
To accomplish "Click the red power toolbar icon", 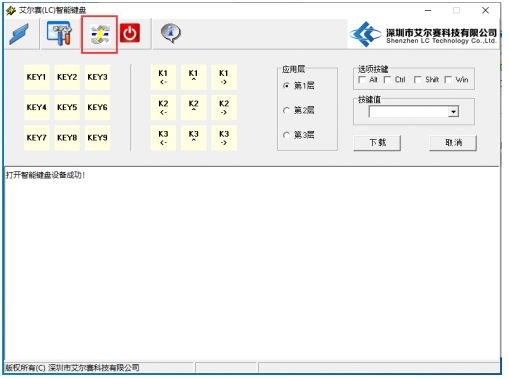I will pyautogui.click(x=130, y=33).
